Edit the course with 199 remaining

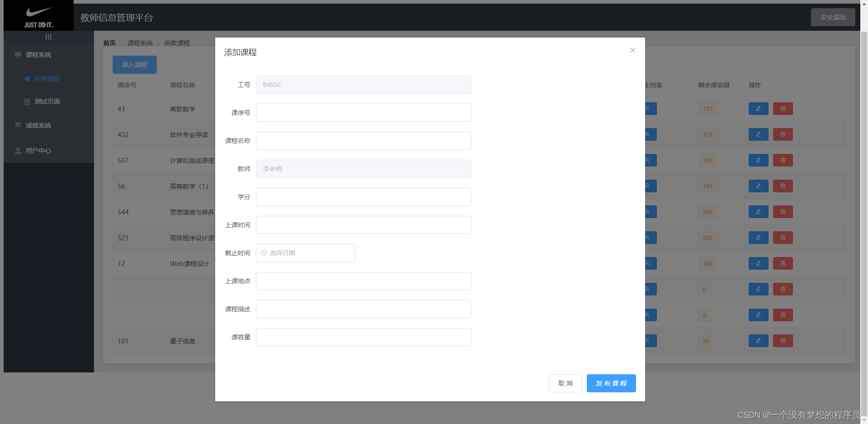point(759,186)
